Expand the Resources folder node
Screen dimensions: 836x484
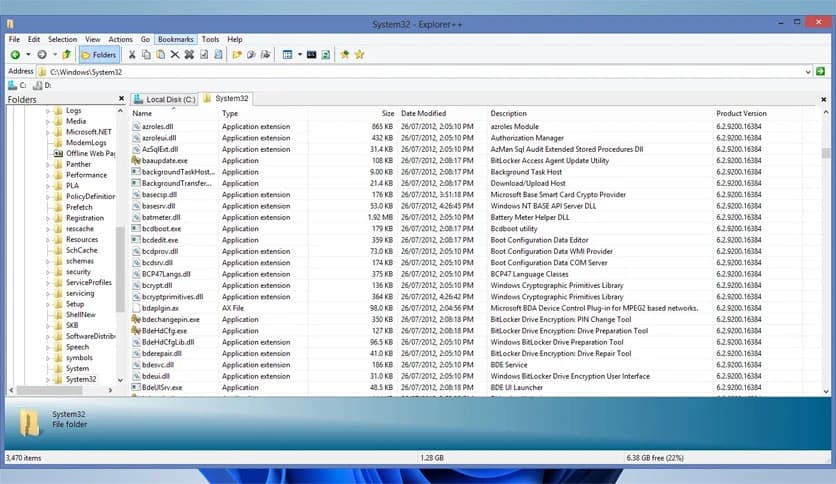pyautogui.click(x=47, y=240)
